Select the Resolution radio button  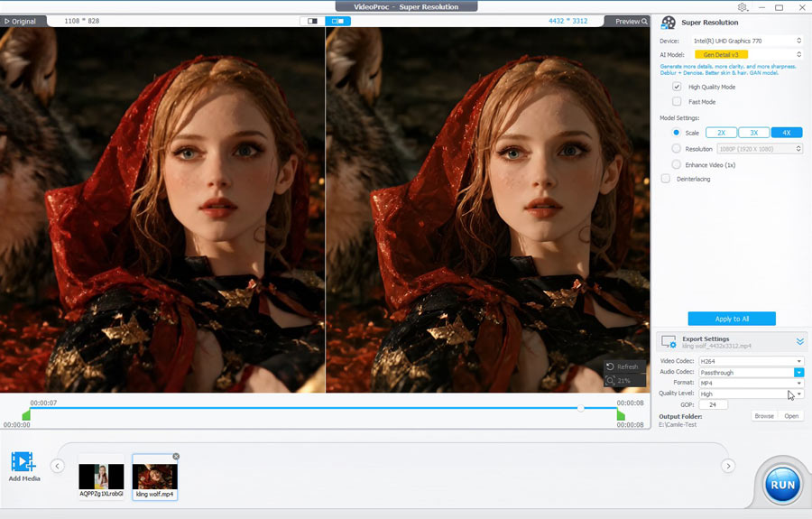676,149
